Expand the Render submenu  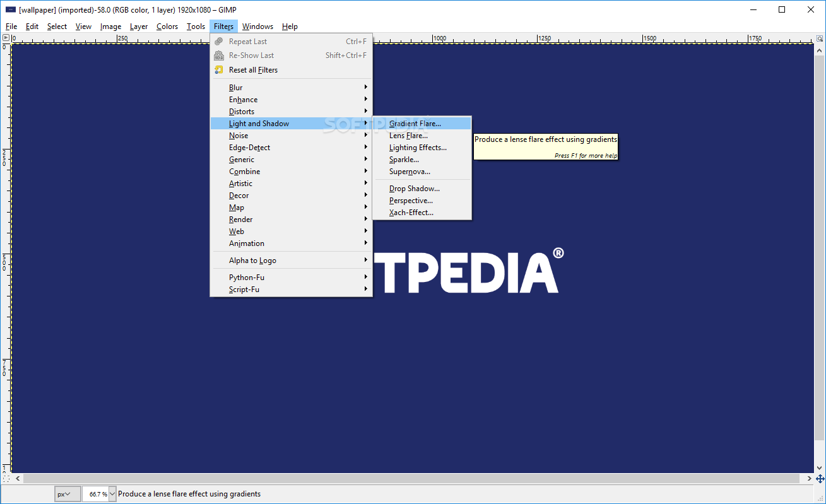coord(291,220)
